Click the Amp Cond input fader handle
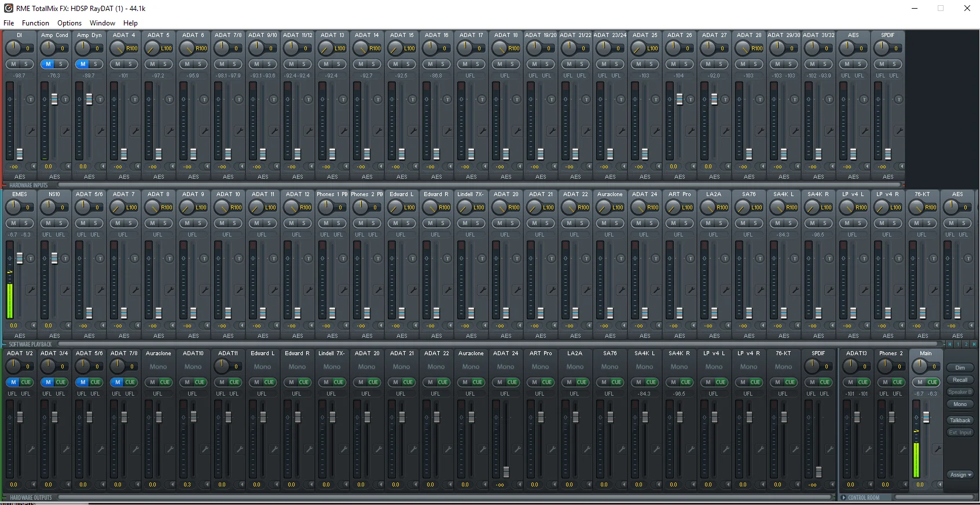The width and height of the screenshot is (980, 505). click(x=54, y=99)
